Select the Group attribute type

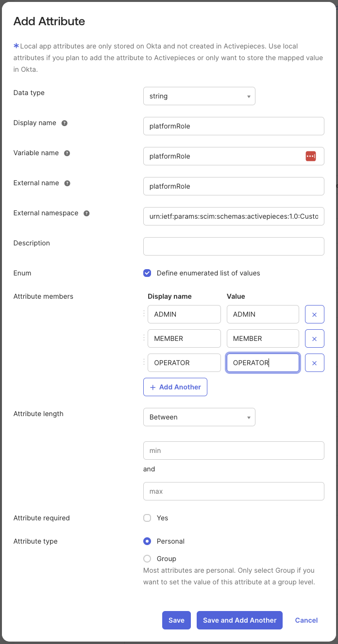pos(147,558)
